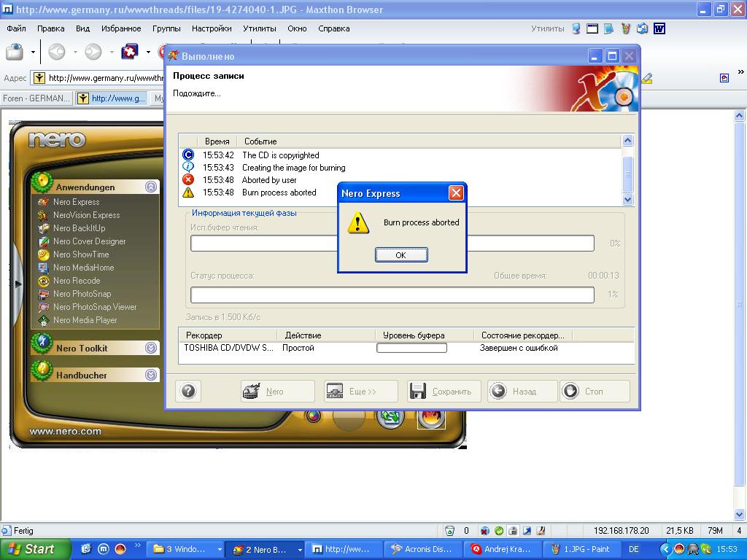Click the www.nero.com link
Image resolution: width=747 pixels, height=560 pixels.
65,432
